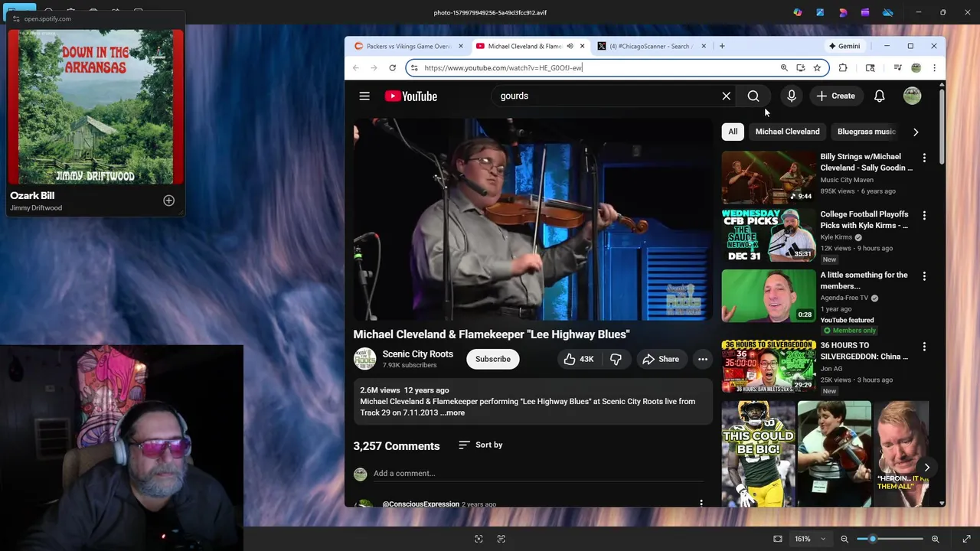
Task: Open 'This could be big' Shorts thumbnail
Action: 759,454
